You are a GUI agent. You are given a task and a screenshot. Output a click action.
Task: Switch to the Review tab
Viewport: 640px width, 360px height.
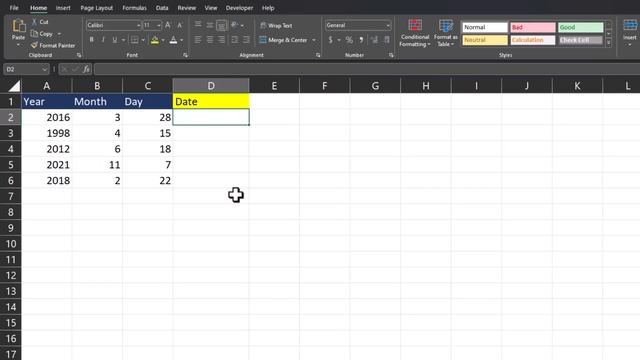(187, 8)
